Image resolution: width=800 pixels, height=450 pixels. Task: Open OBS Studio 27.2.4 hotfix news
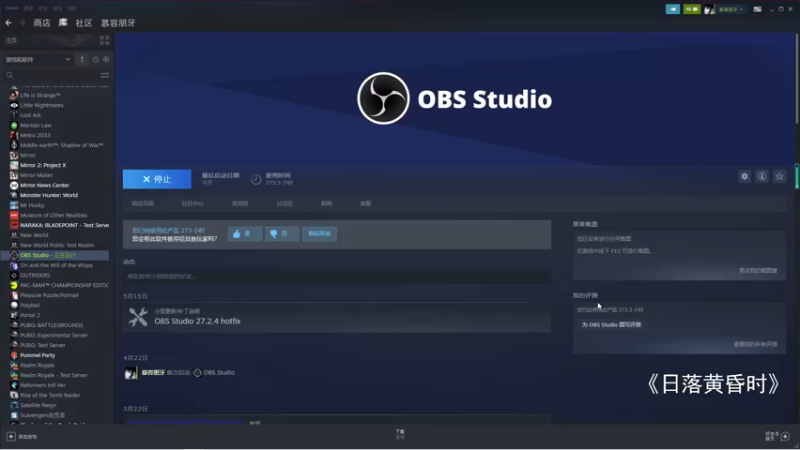tap(197, 321)
